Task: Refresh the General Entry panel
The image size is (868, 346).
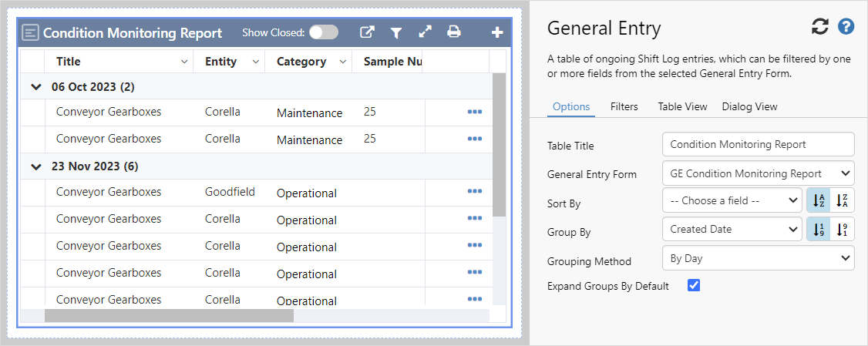Action: 820,27
